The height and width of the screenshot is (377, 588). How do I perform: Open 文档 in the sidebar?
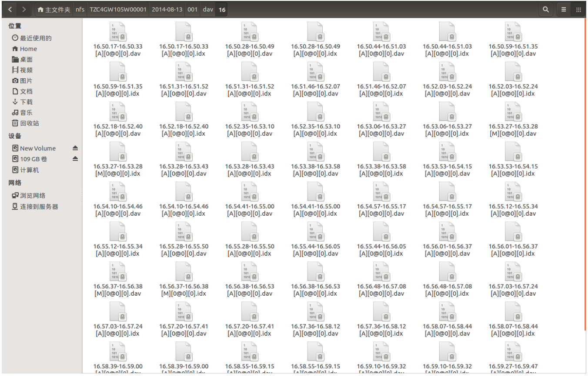[22, 91]
